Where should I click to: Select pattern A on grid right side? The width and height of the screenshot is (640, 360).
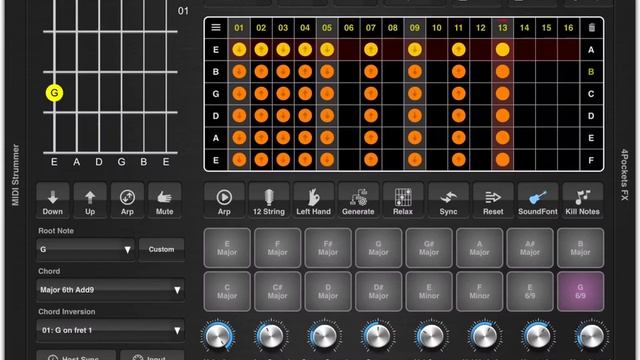[x=591, y=50]
